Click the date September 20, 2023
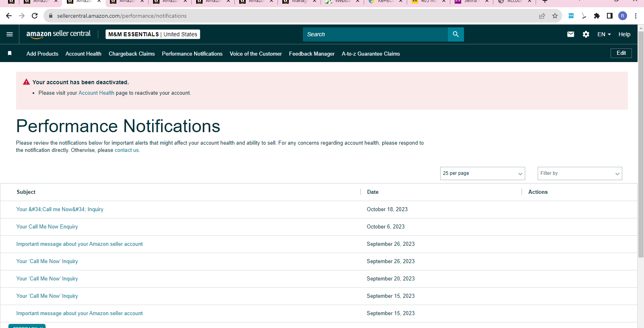 click(391, 279)
